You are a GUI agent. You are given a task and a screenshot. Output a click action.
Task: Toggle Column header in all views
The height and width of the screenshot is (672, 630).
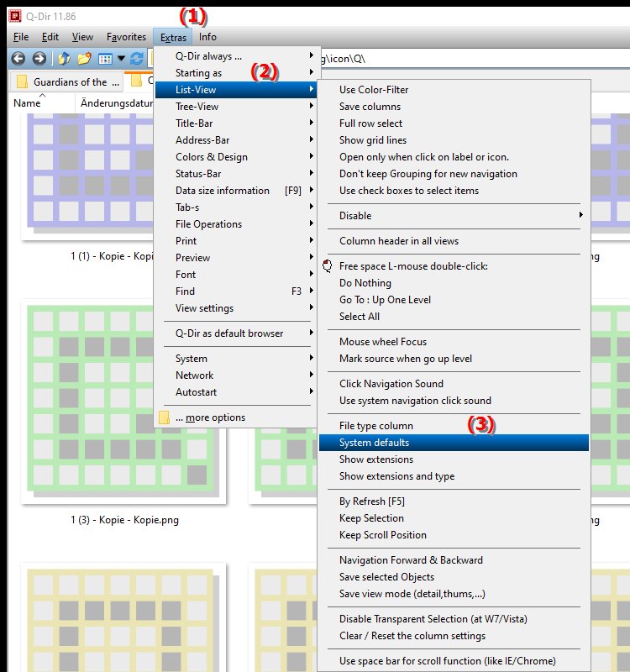click(454, 241)
